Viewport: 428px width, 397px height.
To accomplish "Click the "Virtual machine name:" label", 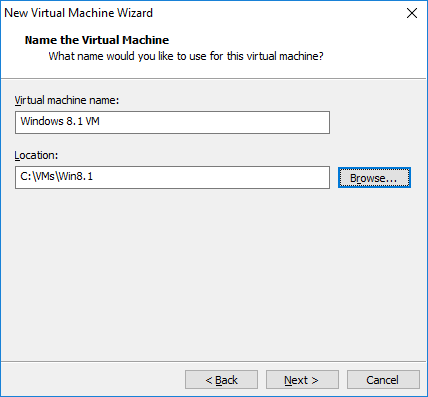I will pos(67,100).
